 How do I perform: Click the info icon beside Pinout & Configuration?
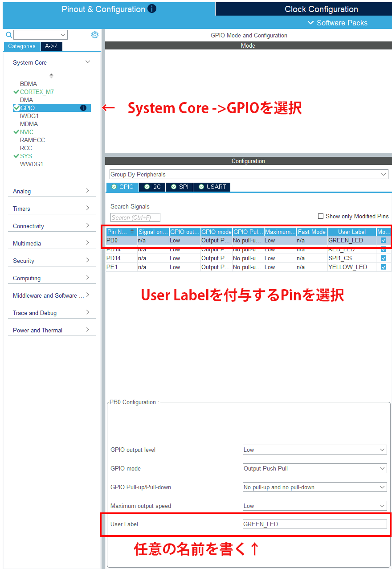coord(152,8)
